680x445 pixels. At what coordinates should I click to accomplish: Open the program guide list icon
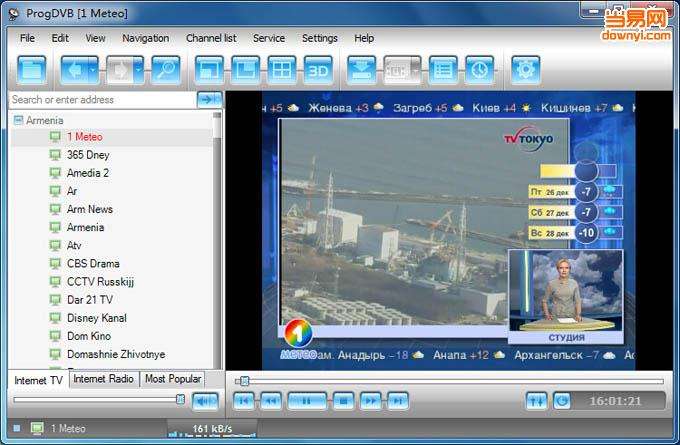[443, 70]
